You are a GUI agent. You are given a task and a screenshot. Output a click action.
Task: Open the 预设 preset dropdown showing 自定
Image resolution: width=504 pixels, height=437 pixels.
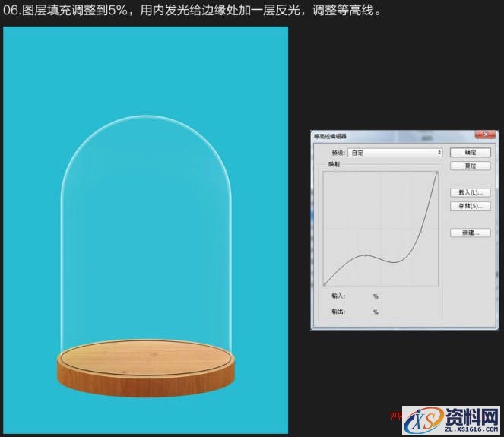(395, 153)
